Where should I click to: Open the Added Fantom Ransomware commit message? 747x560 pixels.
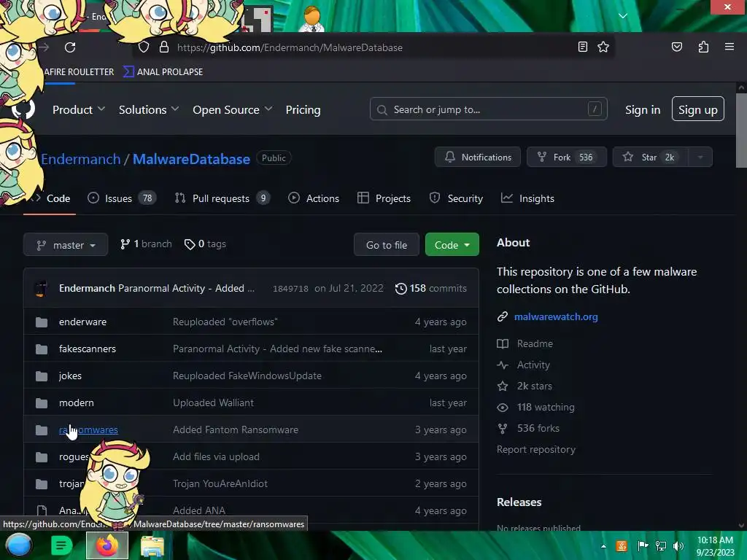[236, 429]
